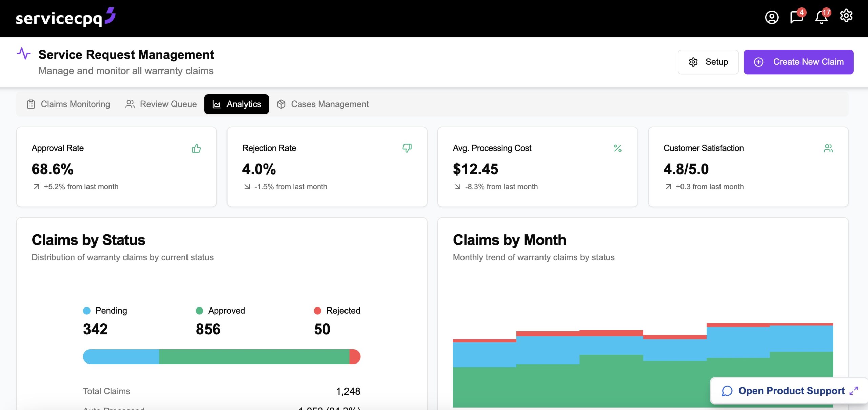The height and width of the screenshot is (410, 868).
Task: Click the activity pulse icon beside title
Action: click(x=23, y=54)
